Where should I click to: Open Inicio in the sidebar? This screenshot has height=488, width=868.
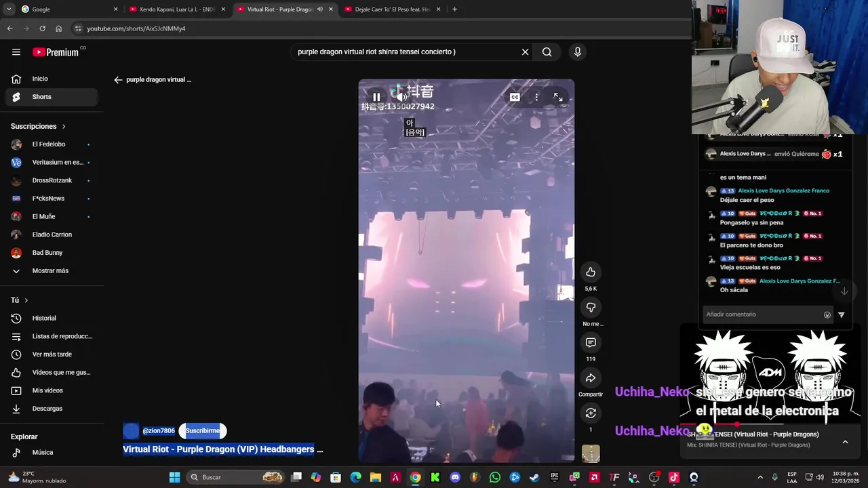(52, 79)
